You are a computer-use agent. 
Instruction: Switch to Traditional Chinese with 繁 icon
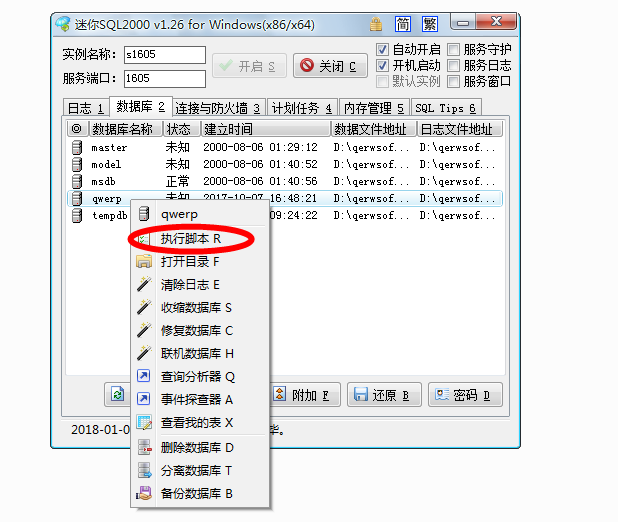click(x=430, y=24)
